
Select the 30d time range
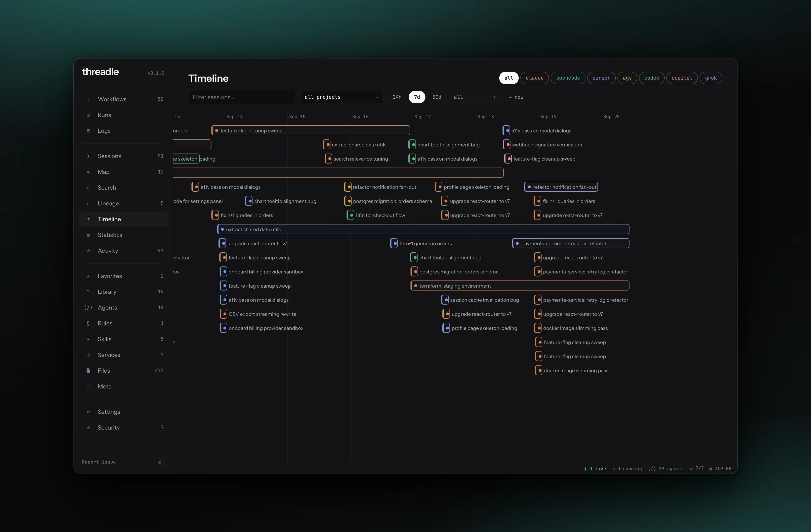(437, 97)
